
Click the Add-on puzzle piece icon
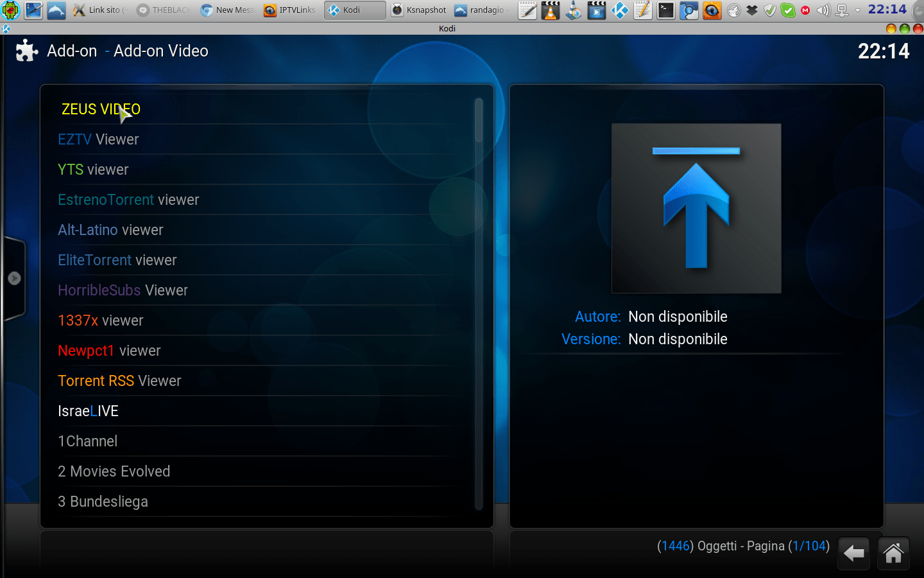[27, 51]
